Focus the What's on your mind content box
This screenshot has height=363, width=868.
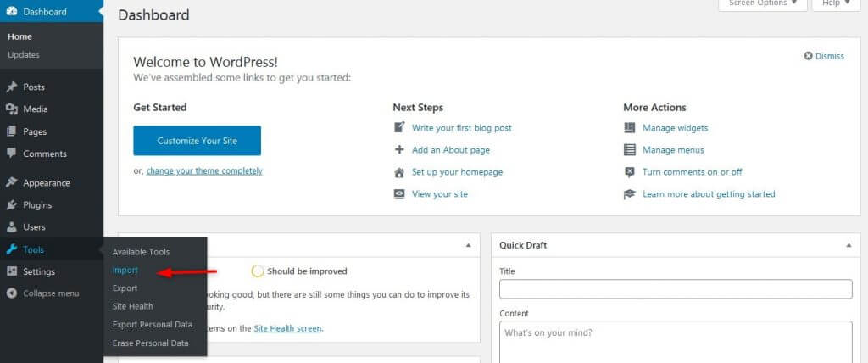676,342
